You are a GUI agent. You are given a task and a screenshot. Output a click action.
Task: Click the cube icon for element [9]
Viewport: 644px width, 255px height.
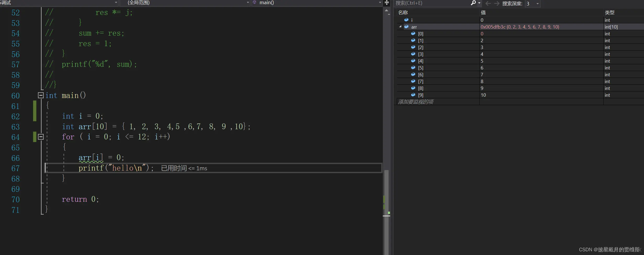point(413,95)
